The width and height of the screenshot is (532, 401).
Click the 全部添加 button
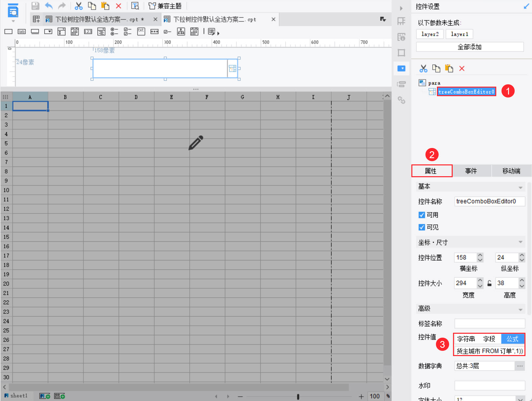(x=469, y=47)
